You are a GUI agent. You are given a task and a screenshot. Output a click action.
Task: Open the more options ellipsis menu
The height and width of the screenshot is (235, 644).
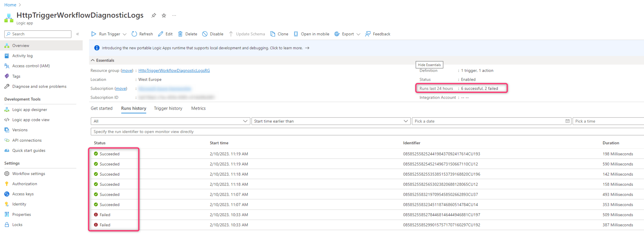click(174, 15)
